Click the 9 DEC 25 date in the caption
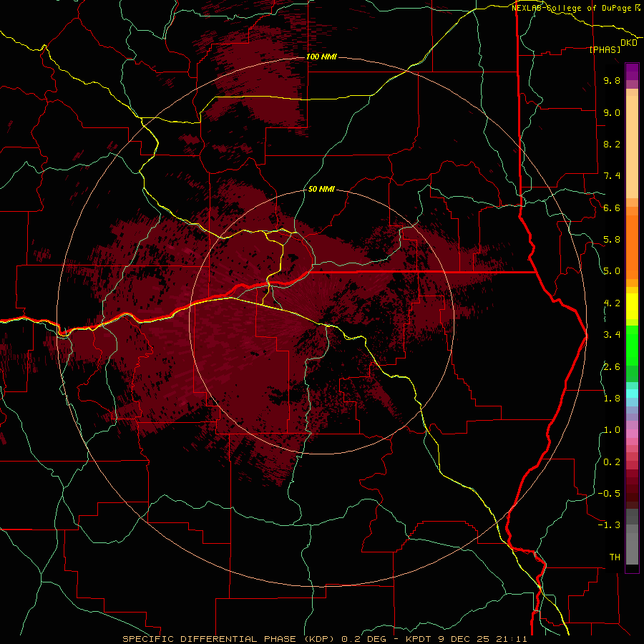Image resolution: width=644 pixels, height=644 pixels. [464, 639]
